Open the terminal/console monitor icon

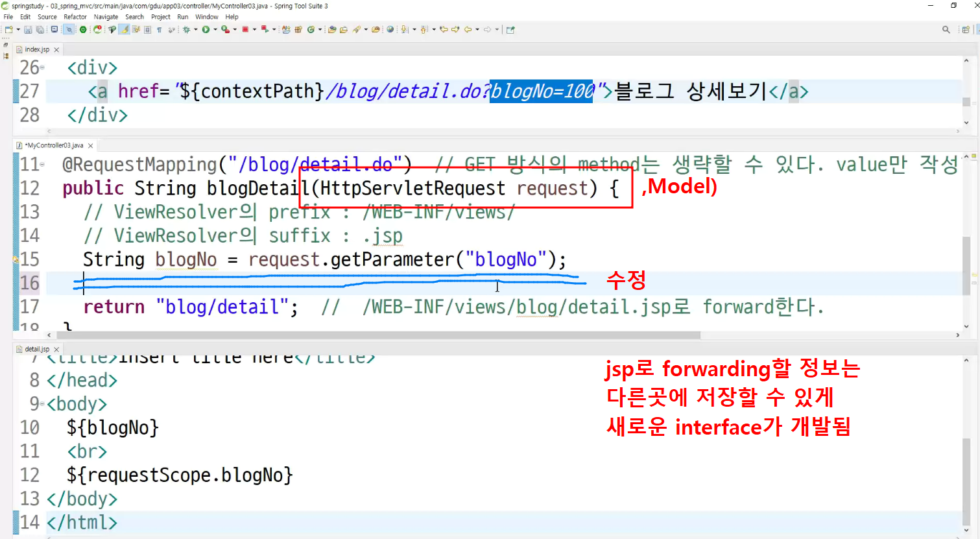(54, 29)
